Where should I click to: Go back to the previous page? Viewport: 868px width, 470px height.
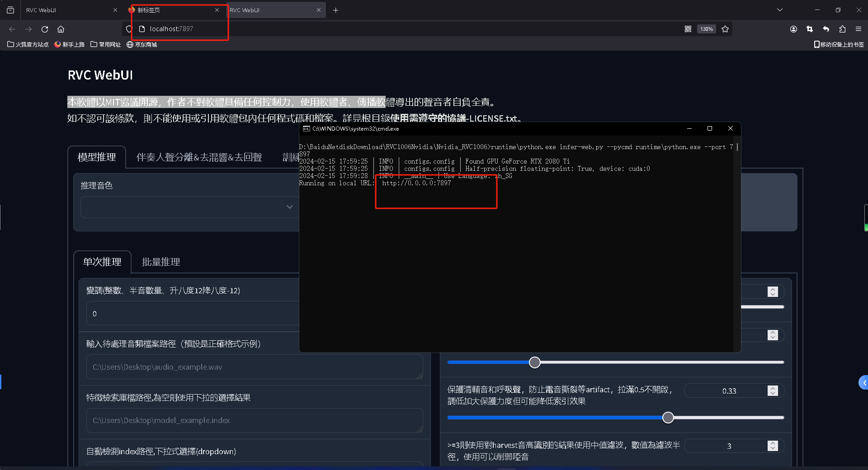[12, 29]
